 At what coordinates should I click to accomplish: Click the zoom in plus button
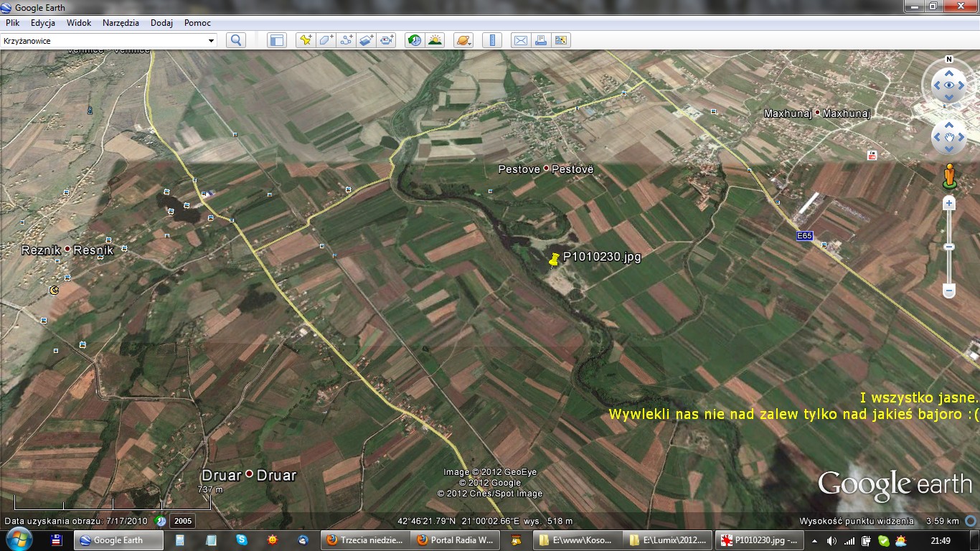[949, 204]
